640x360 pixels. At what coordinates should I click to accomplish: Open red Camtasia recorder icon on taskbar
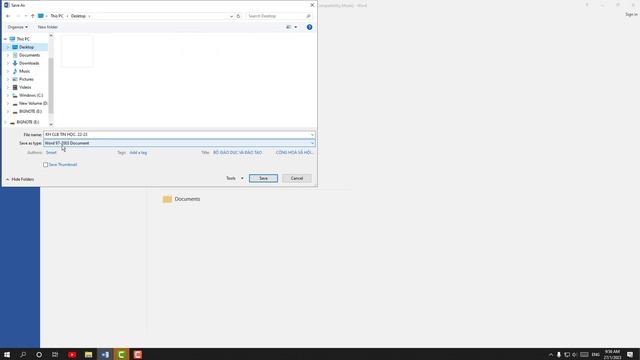[x=138, y=354]
